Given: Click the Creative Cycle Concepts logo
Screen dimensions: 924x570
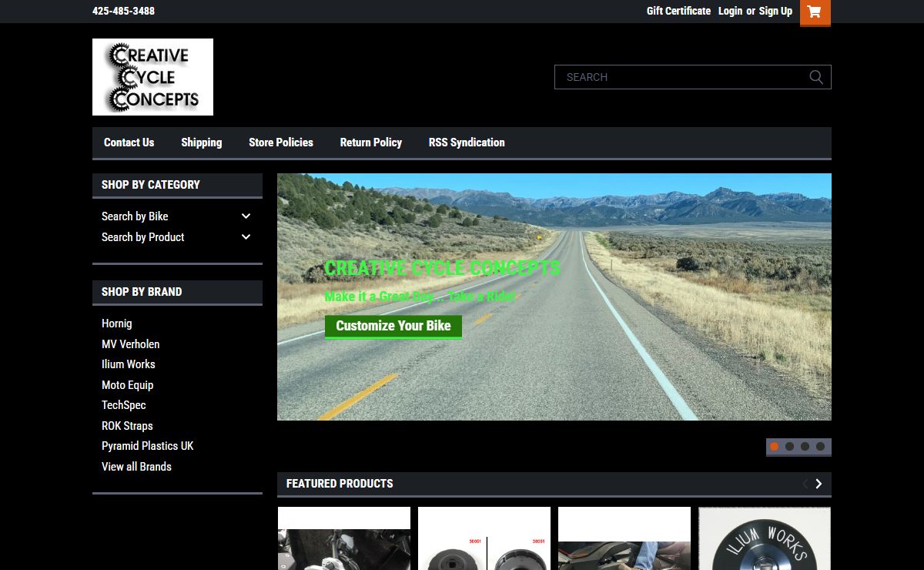Looking at the screenshot, I should [x=152, y=77].
